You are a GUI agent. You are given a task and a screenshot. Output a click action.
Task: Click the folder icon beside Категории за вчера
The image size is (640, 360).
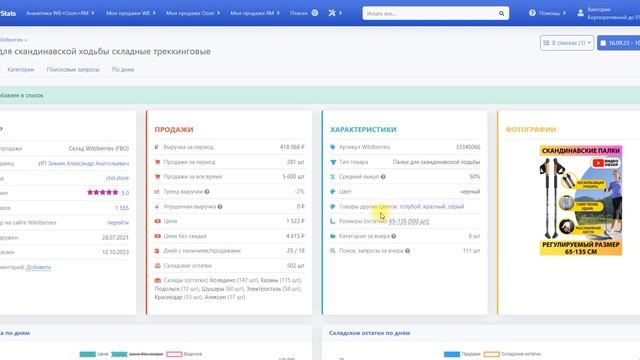click(x=333, y=236)
